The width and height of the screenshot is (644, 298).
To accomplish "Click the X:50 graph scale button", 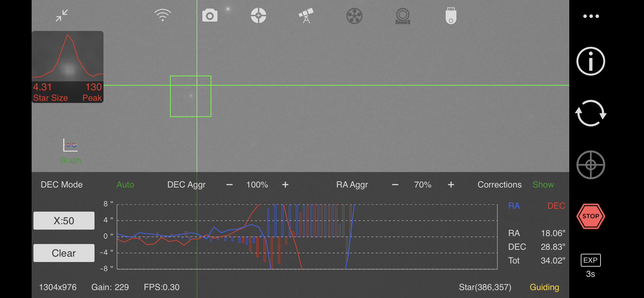I will (x=64, y=221).
